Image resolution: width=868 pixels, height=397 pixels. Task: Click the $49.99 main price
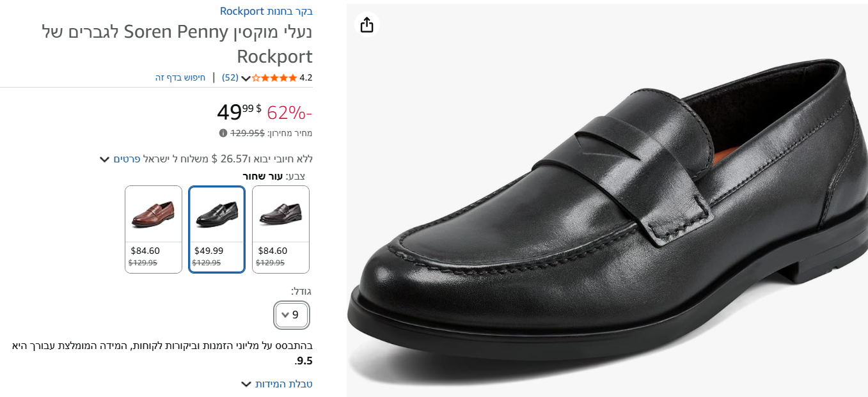point(239,111)
